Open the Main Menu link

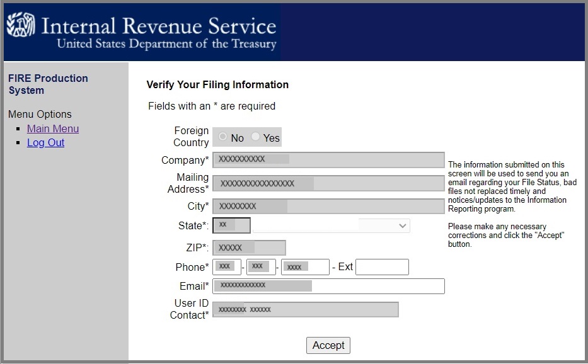pos(53,128)
